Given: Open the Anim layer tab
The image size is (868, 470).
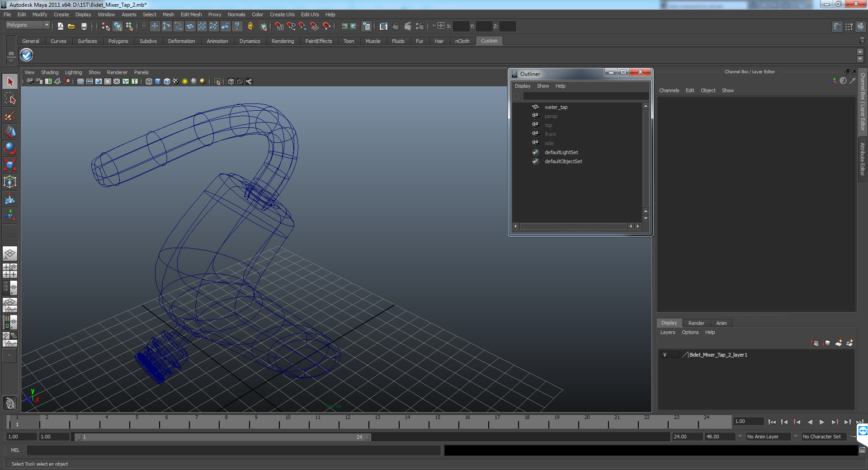Looking at the screenshot, I should click(722, 323).
